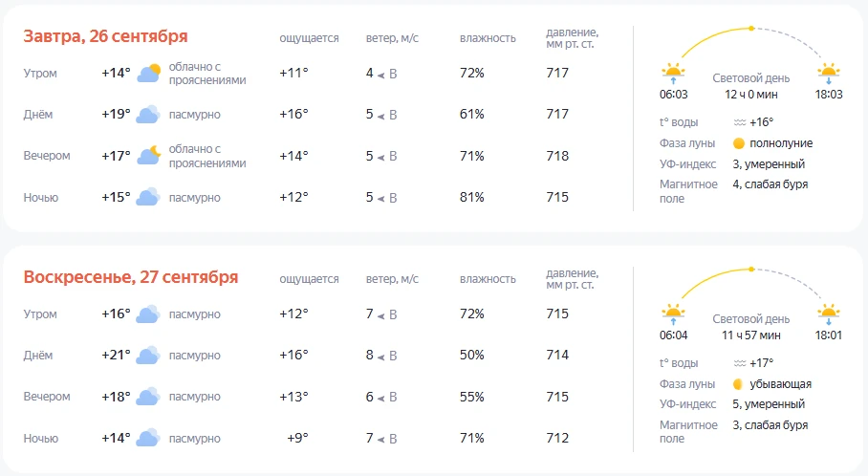Click the cloud icon for tomorrow night

(148, 197)
